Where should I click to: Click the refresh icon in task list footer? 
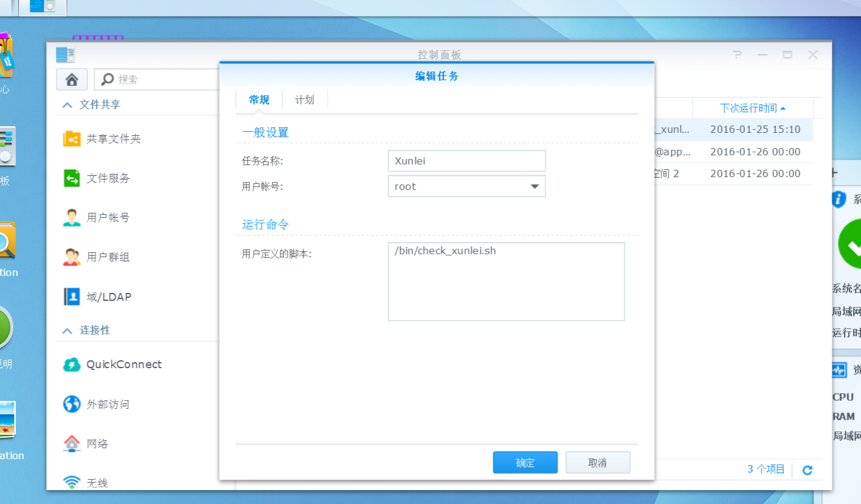807,470
